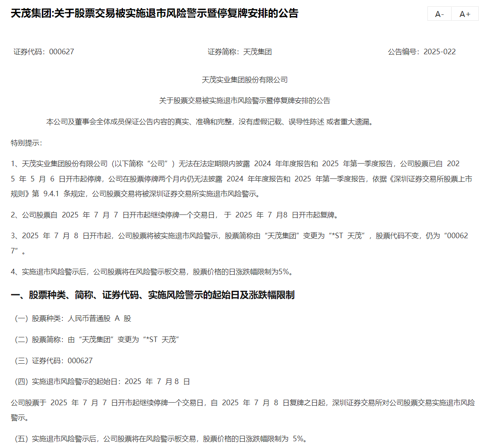The image size is (483, 448).
Task: Click the board guarantee statement starting '本公司及董事会全体成员'
Action: coord(210,122)
